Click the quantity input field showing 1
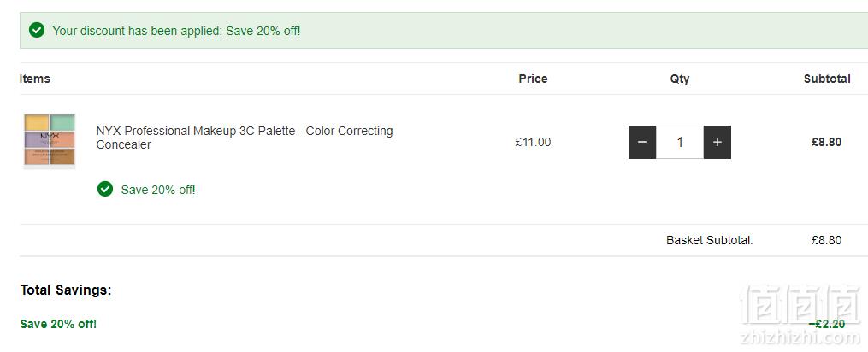The image size is (868, 352). click(x=680, y=142)
